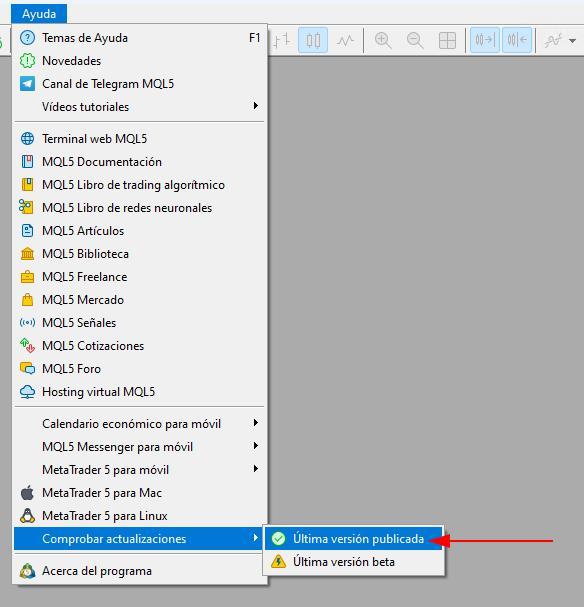
Task: Select the tile windows grid icon
Action: point(447,40)
